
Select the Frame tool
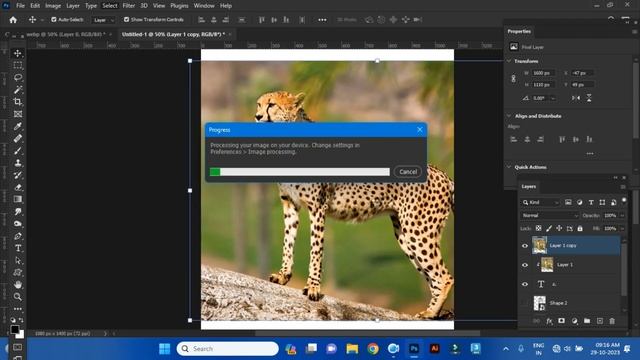[x=18, y=114]
